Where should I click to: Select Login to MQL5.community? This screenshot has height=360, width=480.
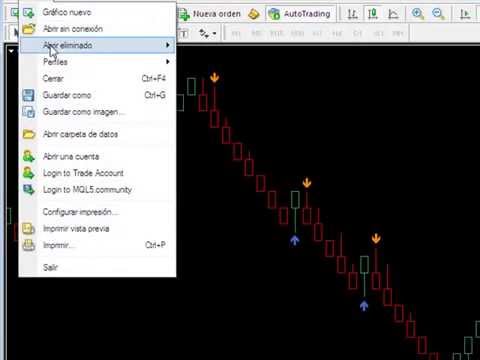pyautogui.click(x=97, y=190)
